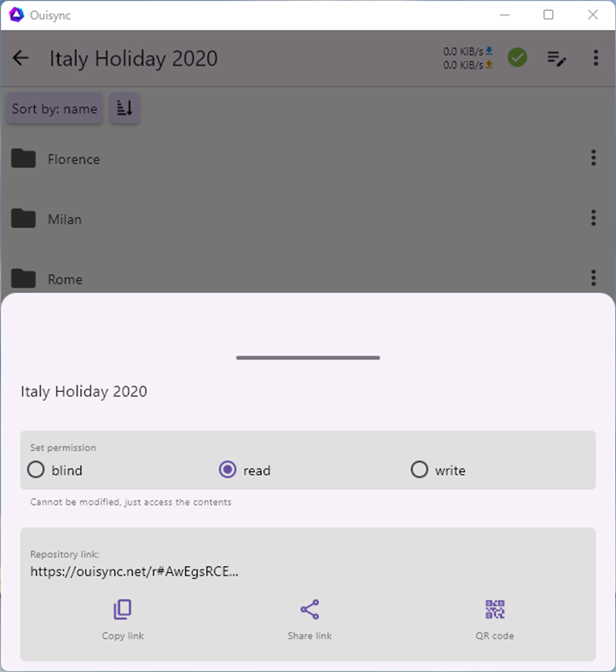Select the blind permission radio button
Viewport: 616px width, 672px height.
tap(36, 470)
